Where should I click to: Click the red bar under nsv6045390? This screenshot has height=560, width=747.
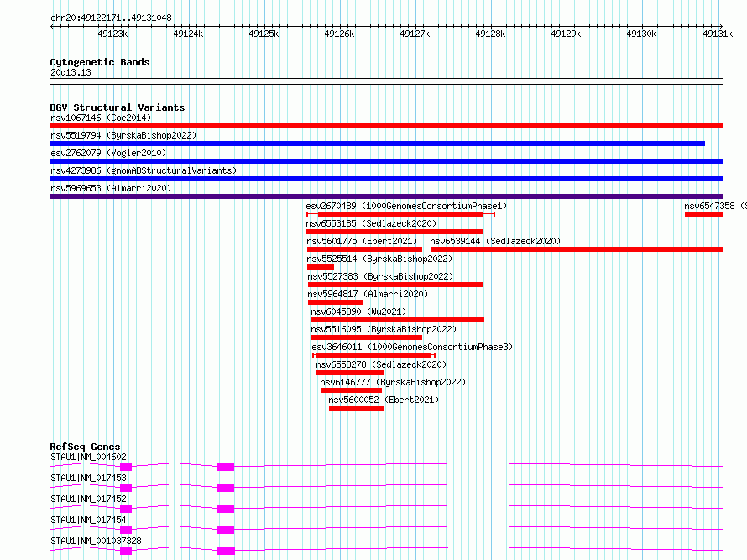[397, 320]
